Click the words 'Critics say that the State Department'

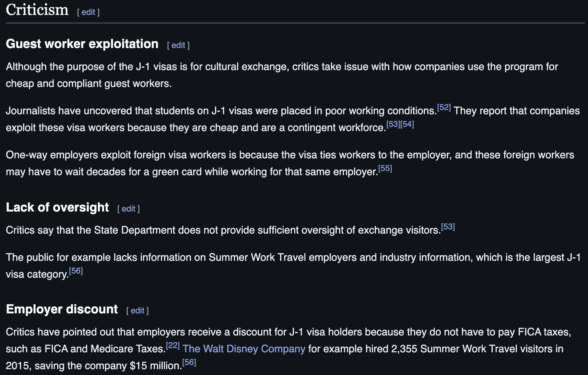pos(90,230)
